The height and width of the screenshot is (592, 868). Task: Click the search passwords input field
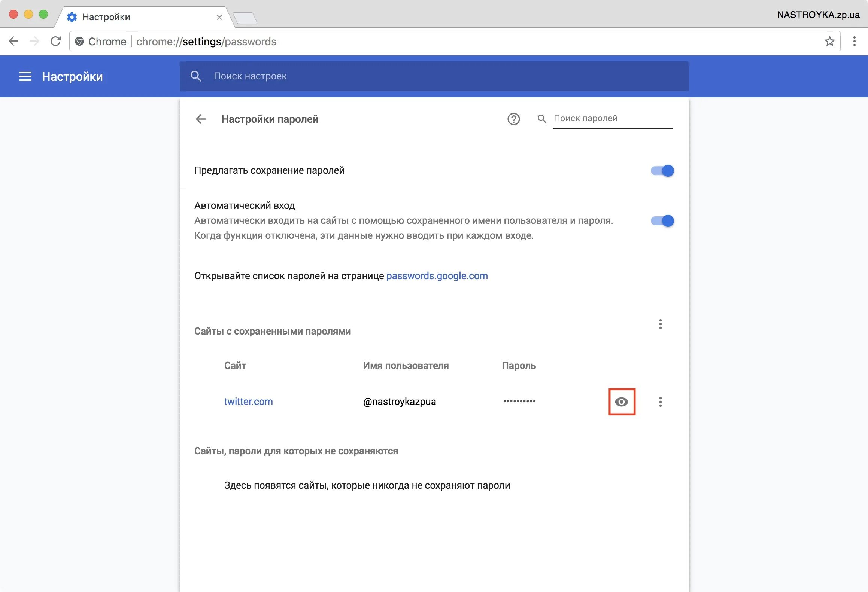607,119
